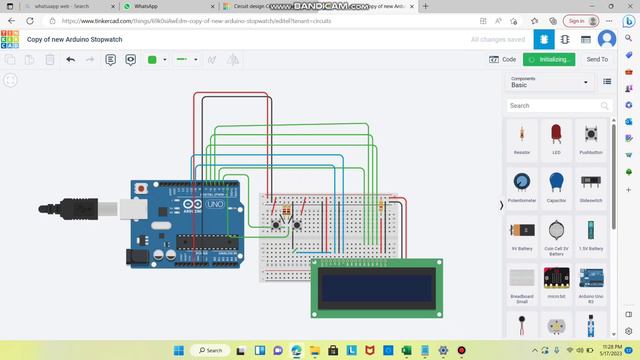Click the Zoom to fit icon

(11, 80)
